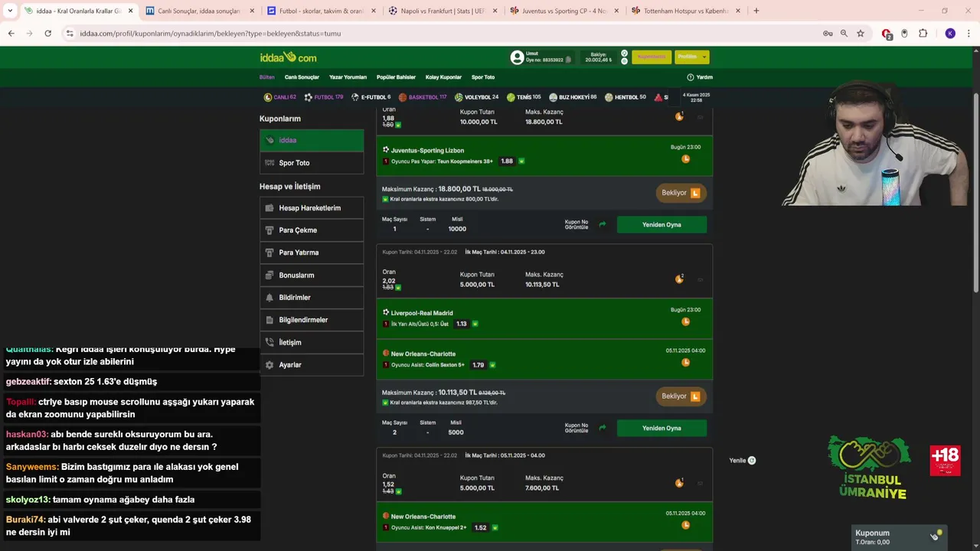Click Yeniden Oyna for 10000 misli coupon
Image resolution: width=980 pixels, height=551 pixels.
(661, 224)
